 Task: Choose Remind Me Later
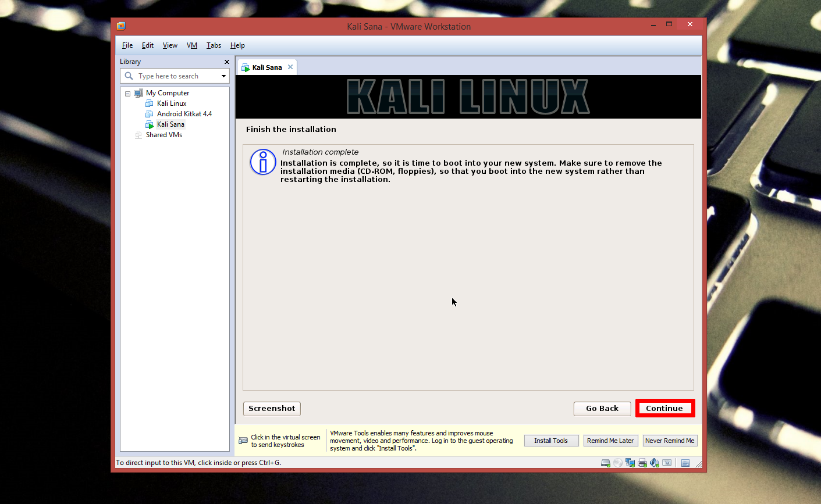tap(610, 441)
